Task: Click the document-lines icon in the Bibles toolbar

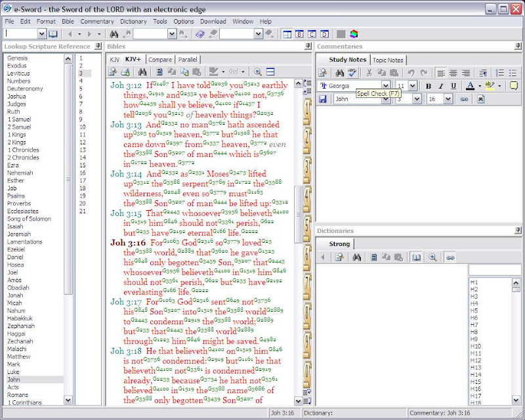Action: click(x=159, y=72)
